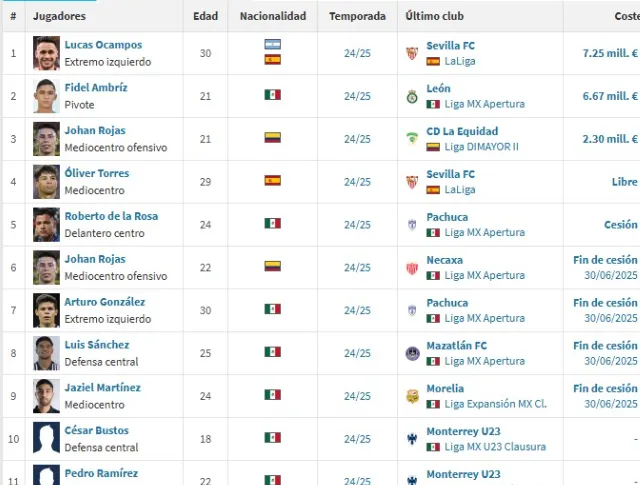
Task: Open the Pachuca link in row 5
Action: (447, 217)
